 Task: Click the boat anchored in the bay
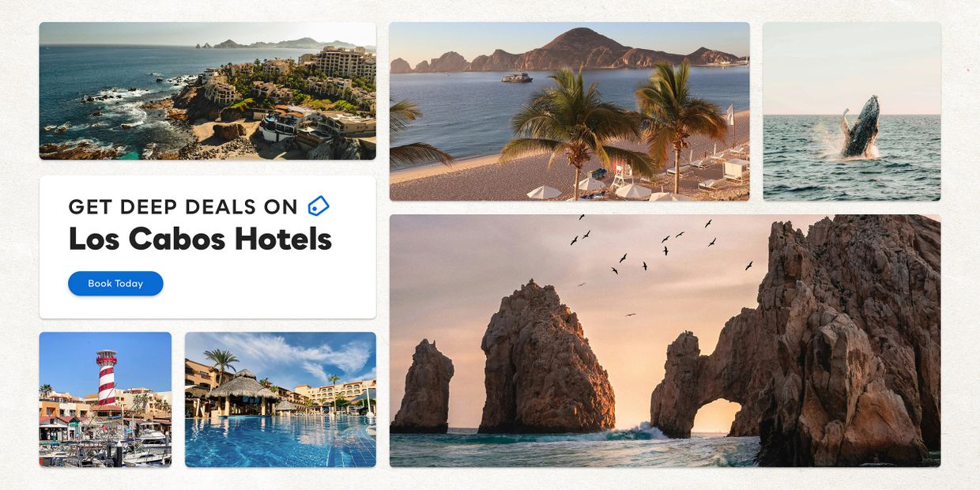517,77
